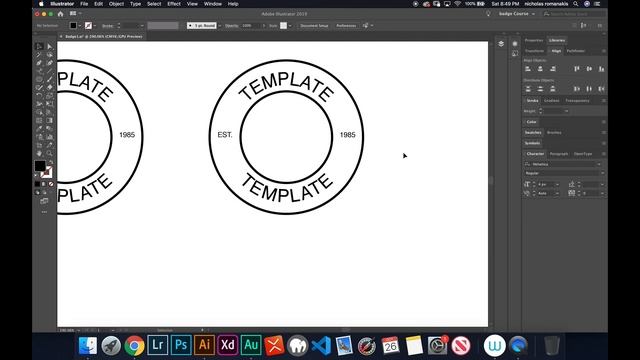The width and height of the screenshot is (640, 360).
Task: Switch to the Transparency tab
Action: pos(577,100)
